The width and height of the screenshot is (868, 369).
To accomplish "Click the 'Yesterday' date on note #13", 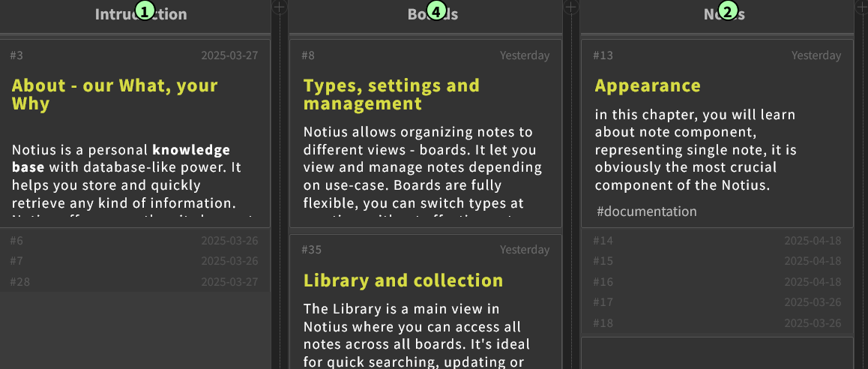I will pos(816,55).
